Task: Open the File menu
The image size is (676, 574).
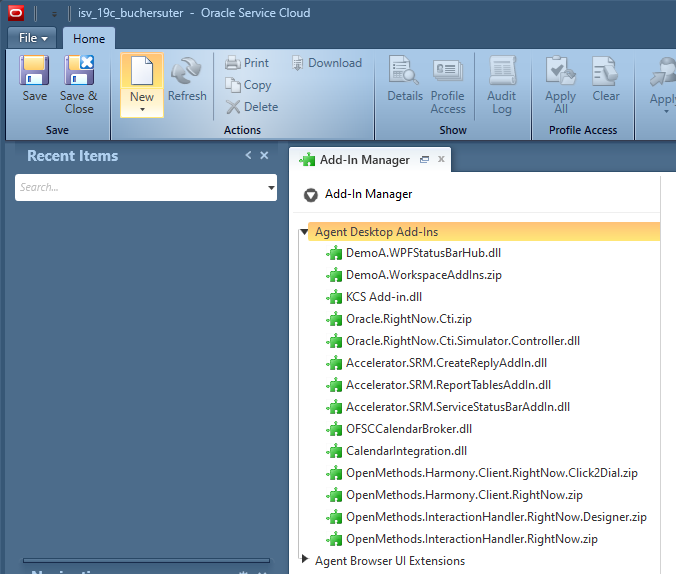Action: pos(32,38)
